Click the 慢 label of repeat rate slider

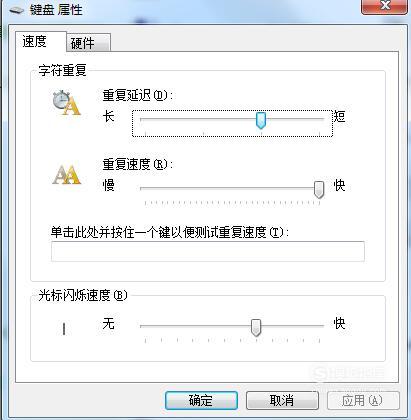coord(109,185)
